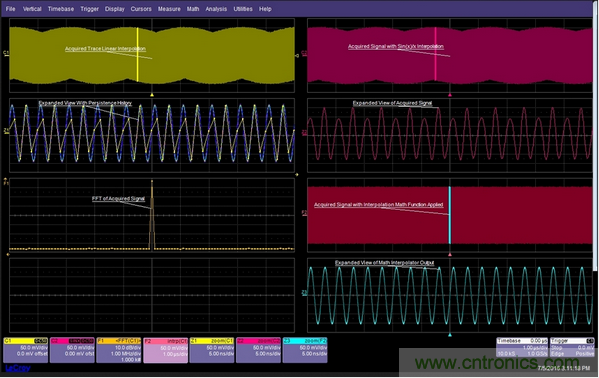Image resolution: width=599 pixels, height=378 pixels.
Task: Open the Cursors menu
Action: click(141, 9)
